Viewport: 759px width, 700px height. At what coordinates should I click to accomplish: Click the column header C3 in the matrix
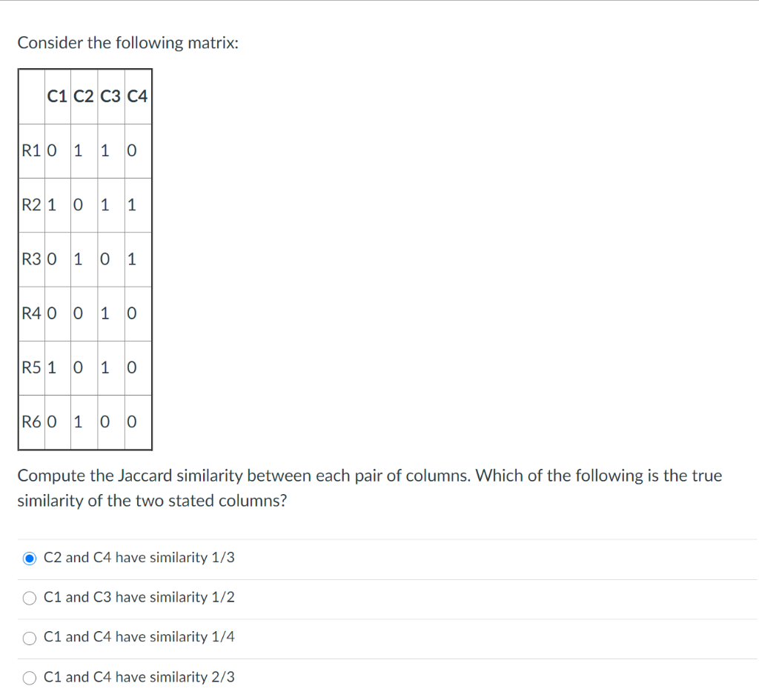(110, 96)
